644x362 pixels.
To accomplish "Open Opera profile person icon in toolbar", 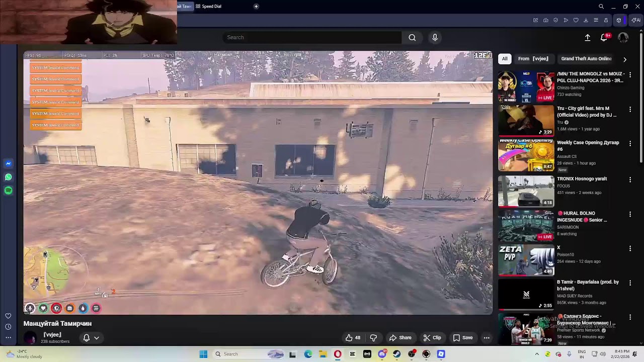I will pyautogui.click(x=606, y=20).
